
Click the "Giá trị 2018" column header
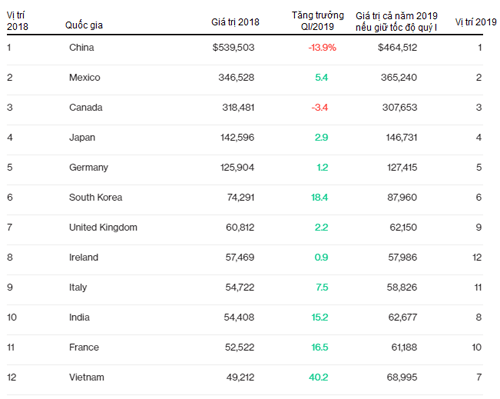pyautogui.click(x=235, y=22)
